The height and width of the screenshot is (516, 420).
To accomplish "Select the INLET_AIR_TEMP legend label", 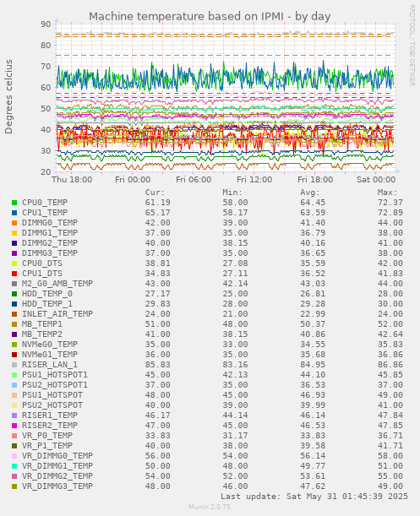I will [57, 314].
